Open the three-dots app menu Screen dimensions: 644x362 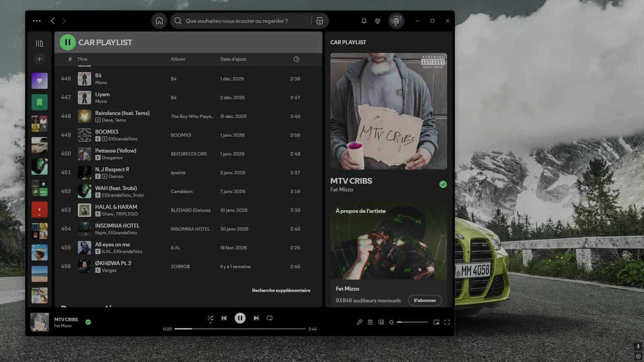(x=37, y=21)
